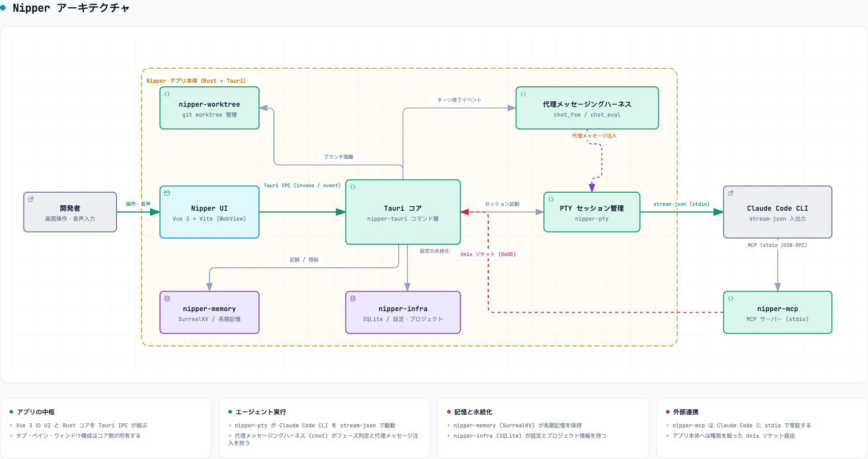Click the code icon in nipper-worktree node

(167, 94)
